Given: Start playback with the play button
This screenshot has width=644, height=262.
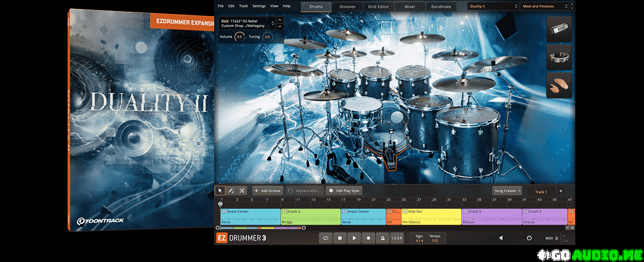Looking at the screenshot, I should coord(354,238).
